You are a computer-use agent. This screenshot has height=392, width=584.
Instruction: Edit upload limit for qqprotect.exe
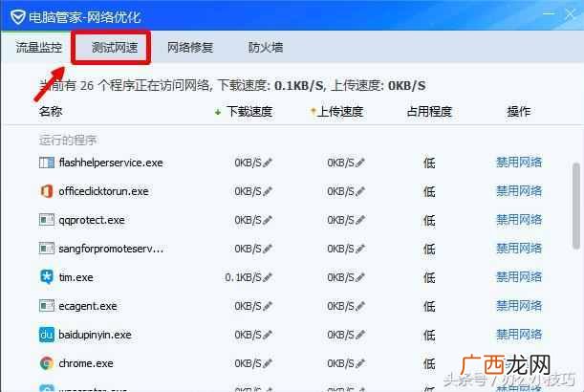coord(359,220)
